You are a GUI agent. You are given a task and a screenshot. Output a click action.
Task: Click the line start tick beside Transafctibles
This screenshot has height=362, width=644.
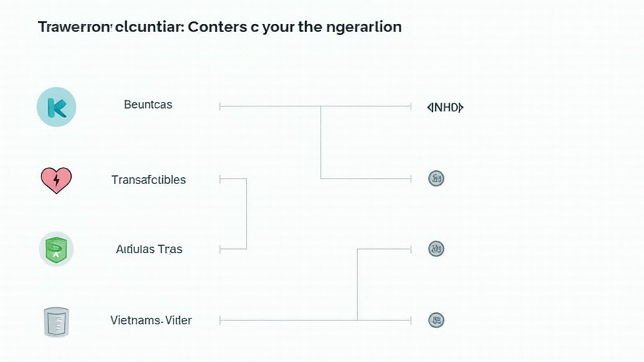pyautogui.click(x=220, y=179)
